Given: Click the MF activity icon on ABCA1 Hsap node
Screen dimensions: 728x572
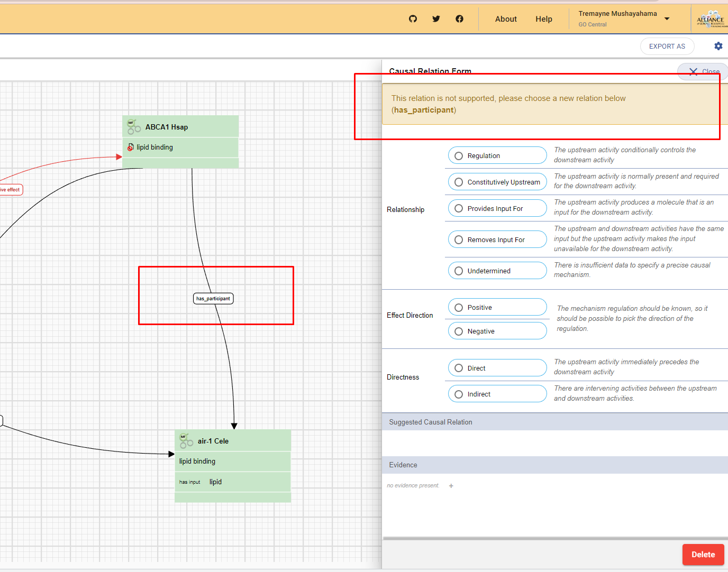Looking at the screenshot, I should click(133, 126).
